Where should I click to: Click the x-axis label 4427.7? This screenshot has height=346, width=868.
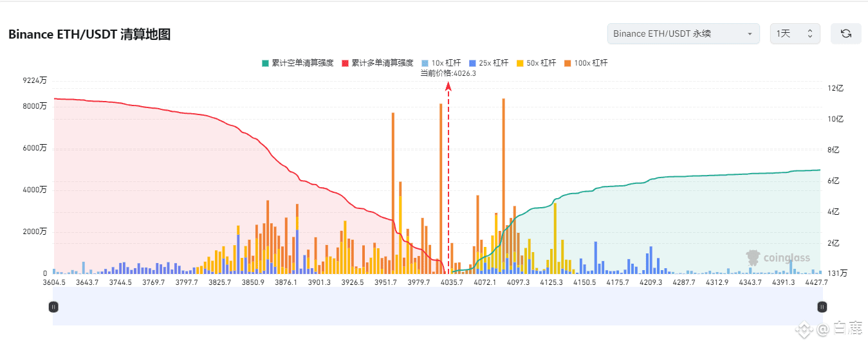tap(816, 282)
